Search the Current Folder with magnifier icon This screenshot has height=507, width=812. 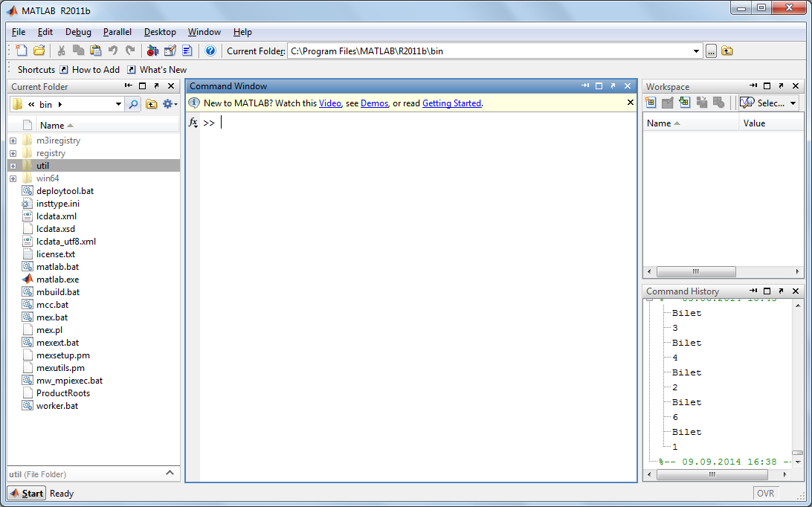[x=133, y=104]
